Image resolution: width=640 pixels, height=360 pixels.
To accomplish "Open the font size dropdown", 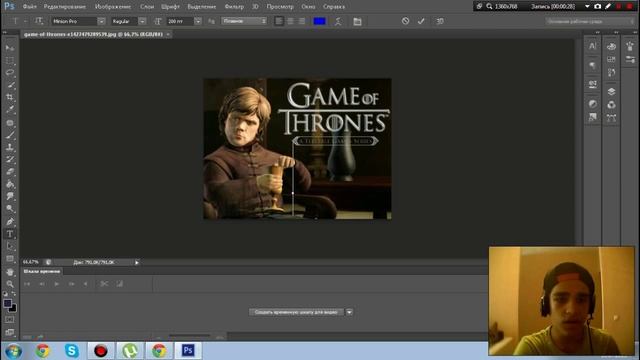I will click(x=198, y=21).
